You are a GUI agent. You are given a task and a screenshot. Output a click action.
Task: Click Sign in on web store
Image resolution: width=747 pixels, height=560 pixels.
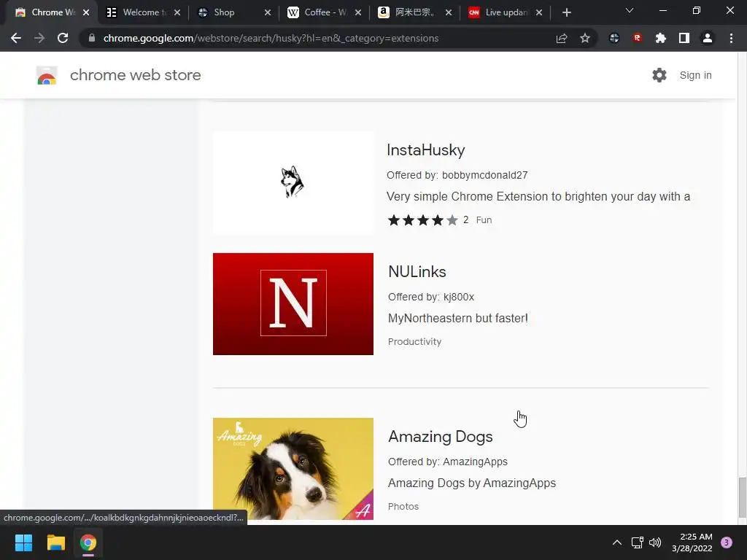point(695,75)
